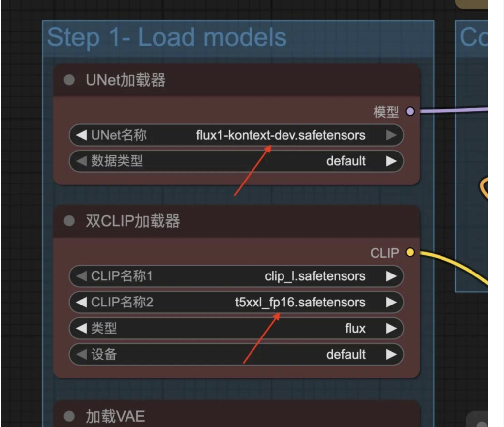Select the 双CLIP加载器 node title
Viewport: 504px width, 427px height.
[x=132, y=221]
